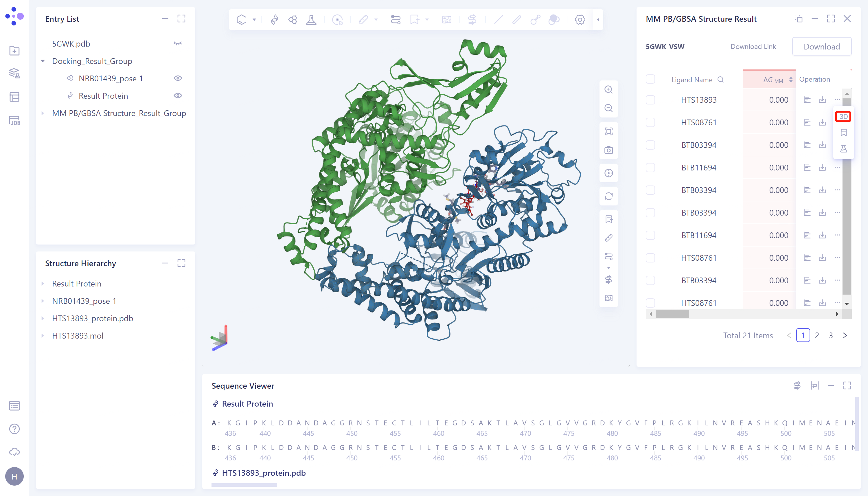Open the dropdown arrow beside the hexagon tool
The height and width of the screenshot is (496, 868).
[254, 20]
